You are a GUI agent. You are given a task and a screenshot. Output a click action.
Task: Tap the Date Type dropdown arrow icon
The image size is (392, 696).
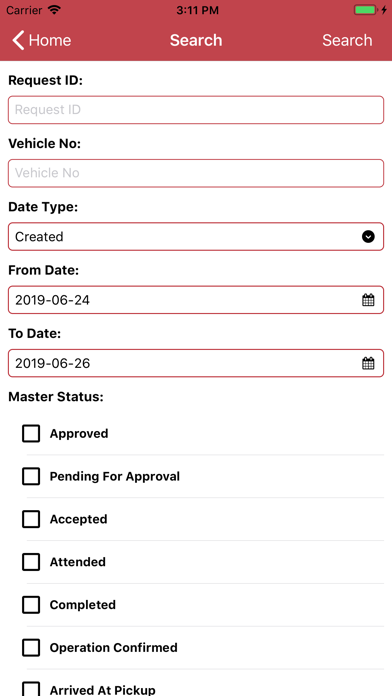pos(368,237)
